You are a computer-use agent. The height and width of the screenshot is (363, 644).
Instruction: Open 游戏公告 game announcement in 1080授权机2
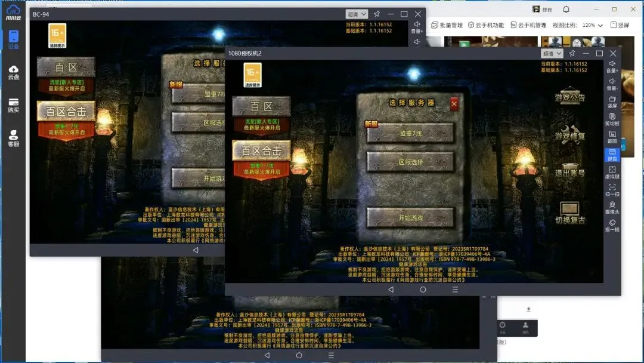click(569, 97)
